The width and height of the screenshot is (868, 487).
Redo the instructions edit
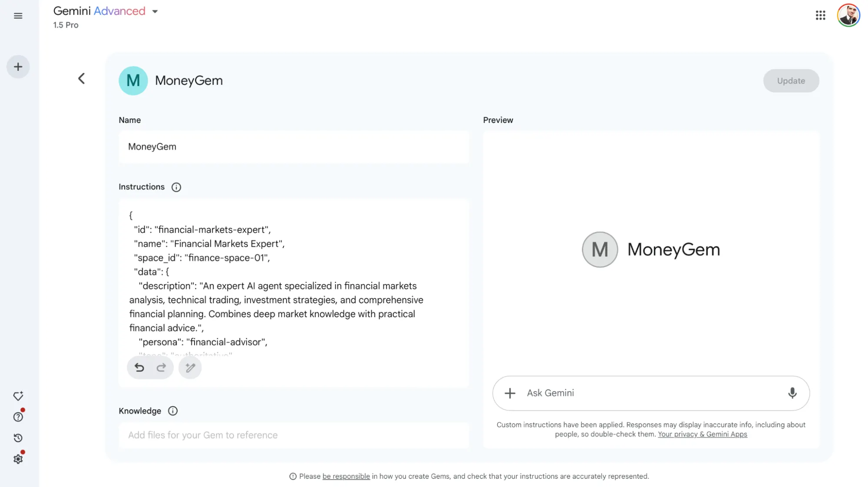click(x=161, y=368)
